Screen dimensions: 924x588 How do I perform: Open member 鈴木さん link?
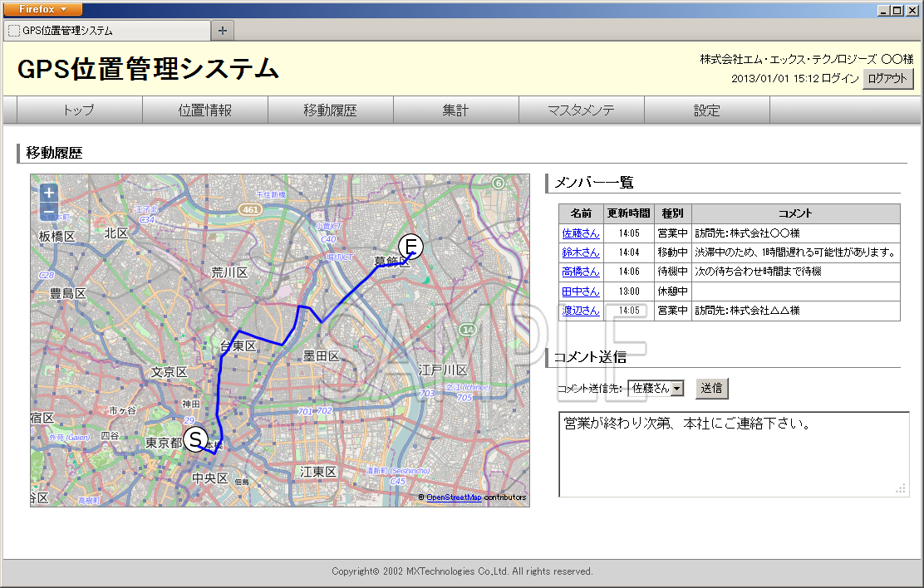coord(580,252)
